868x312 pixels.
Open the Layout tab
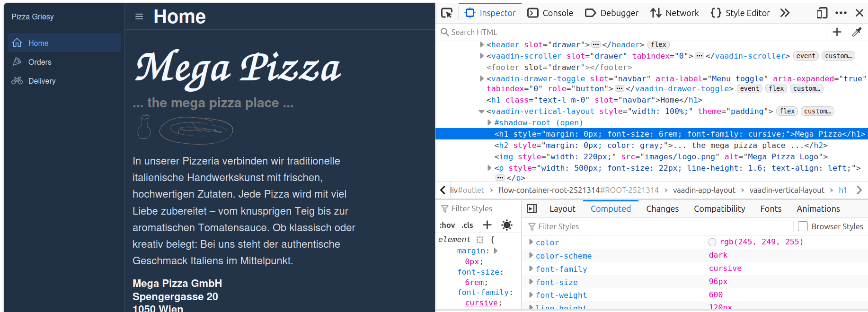tap(562, 208)
